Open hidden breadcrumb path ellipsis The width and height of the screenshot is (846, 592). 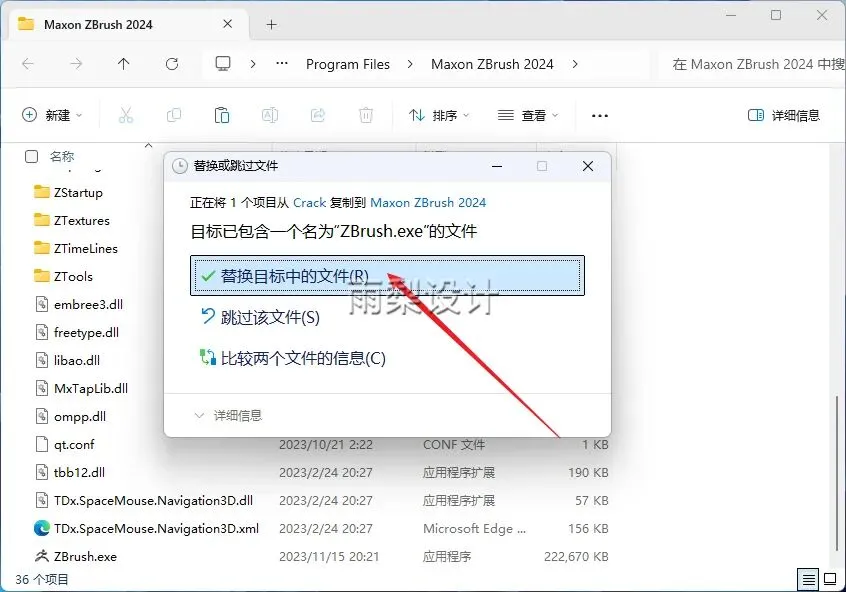click(282, 64)
